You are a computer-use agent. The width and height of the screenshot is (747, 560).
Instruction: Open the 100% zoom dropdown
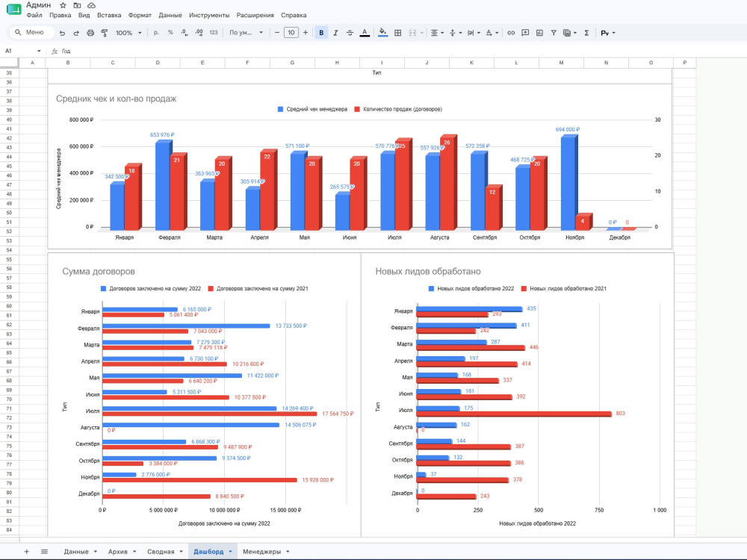128,33
